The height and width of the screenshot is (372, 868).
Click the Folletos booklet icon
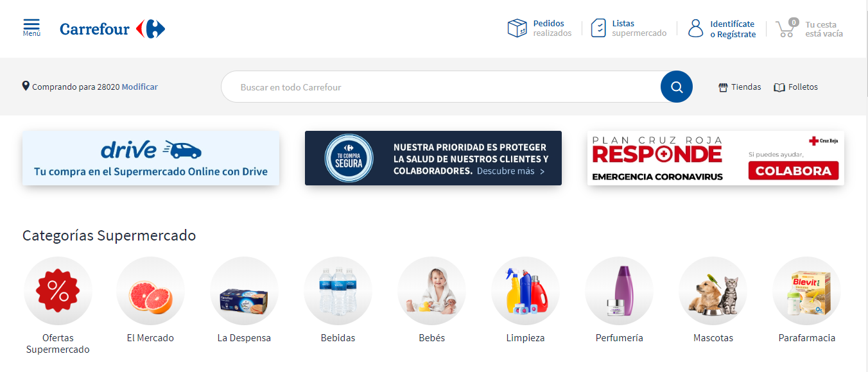[779, 87]
